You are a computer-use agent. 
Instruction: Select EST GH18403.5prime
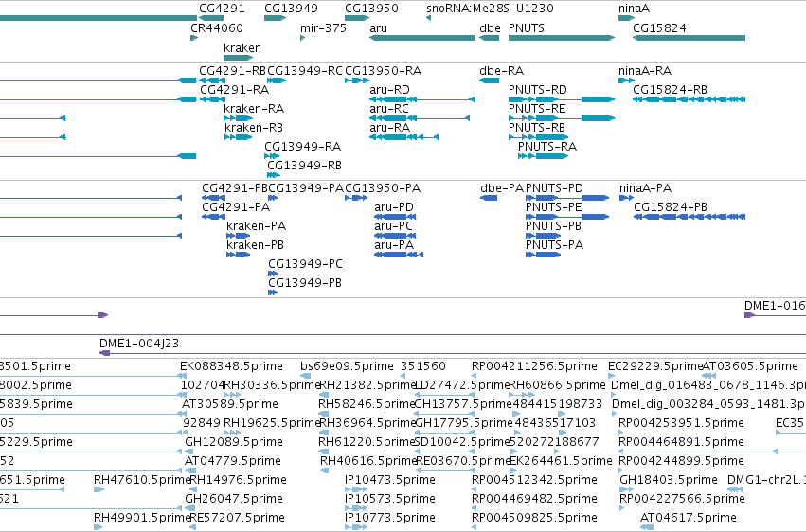tap(627, 489)
